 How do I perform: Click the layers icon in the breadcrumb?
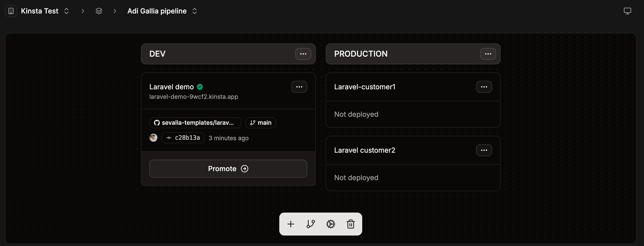(99, 11)
